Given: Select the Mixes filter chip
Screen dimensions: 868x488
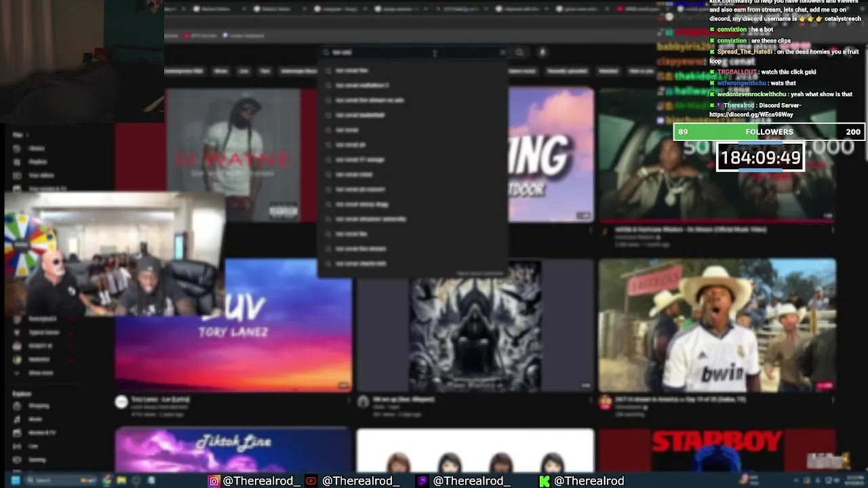Looking at the screenshot, I should click(x=220, y=71).
